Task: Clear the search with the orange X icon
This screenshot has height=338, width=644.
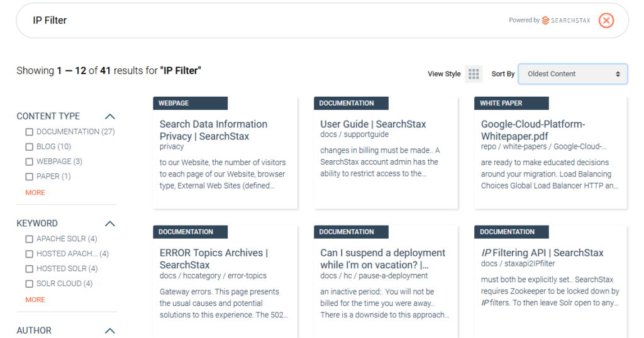Action: (606, 20)
